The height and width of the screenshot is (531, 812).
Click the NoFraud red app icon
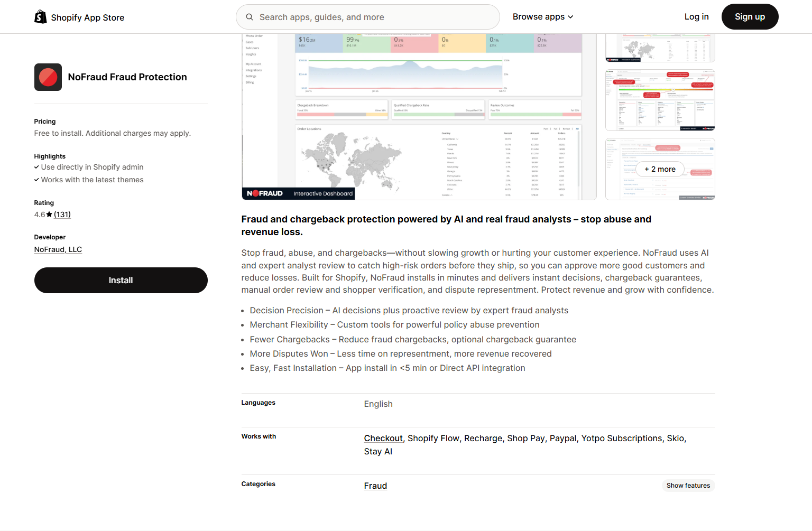48,77
